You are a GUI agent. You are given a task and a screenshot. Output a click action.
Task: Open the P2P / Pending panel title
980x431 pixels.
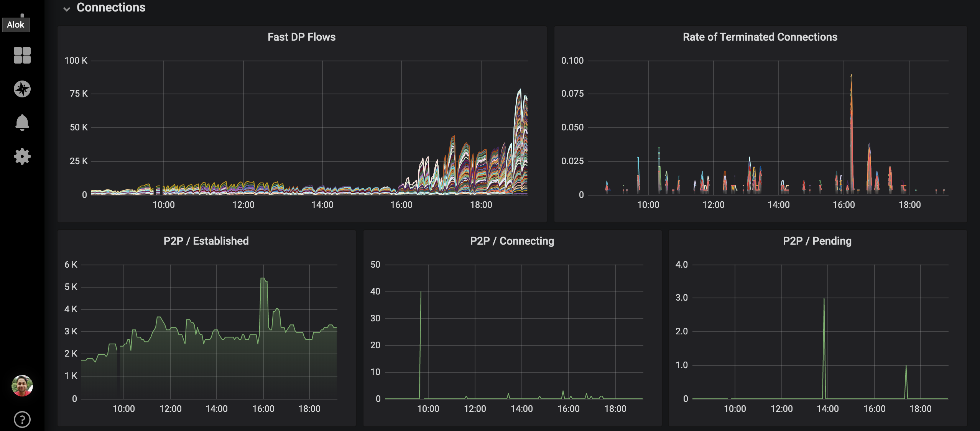817,241
